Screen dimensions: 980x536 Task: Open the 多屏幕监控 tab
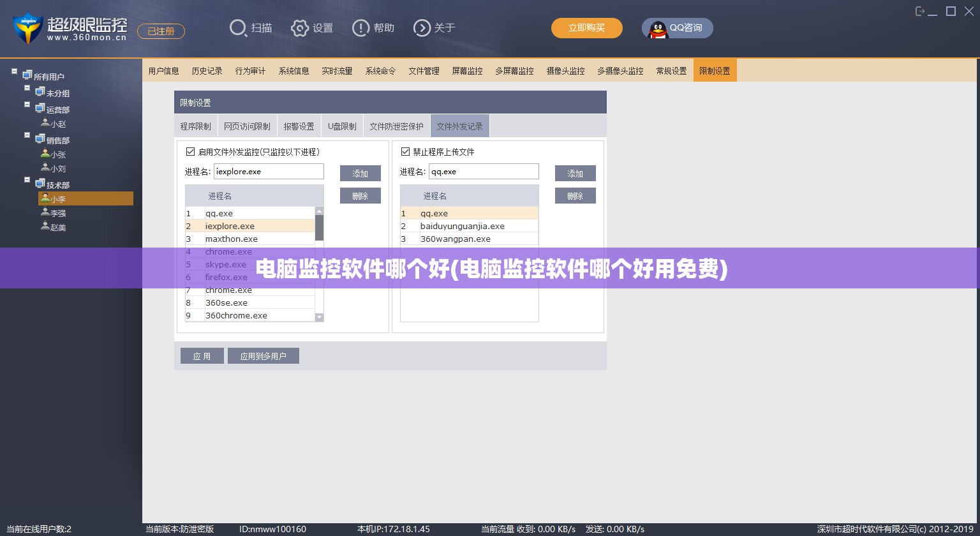pos(515,71)
